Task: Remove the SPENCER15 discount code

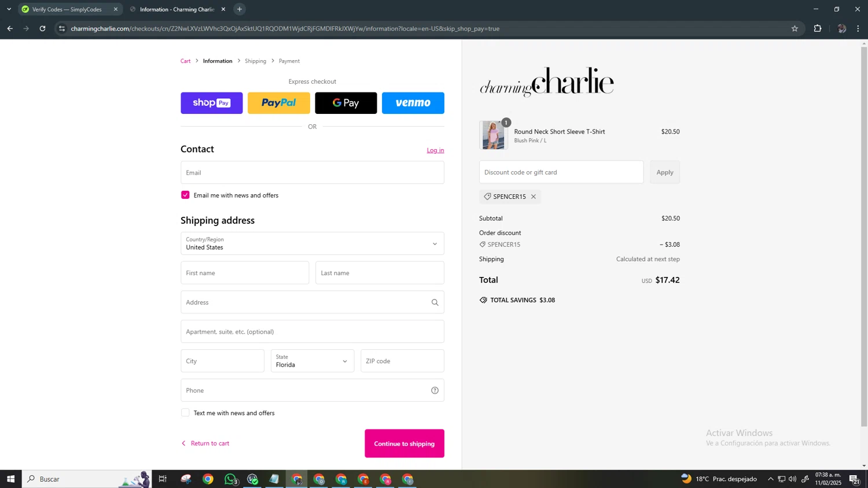Action: pos(534,197)
